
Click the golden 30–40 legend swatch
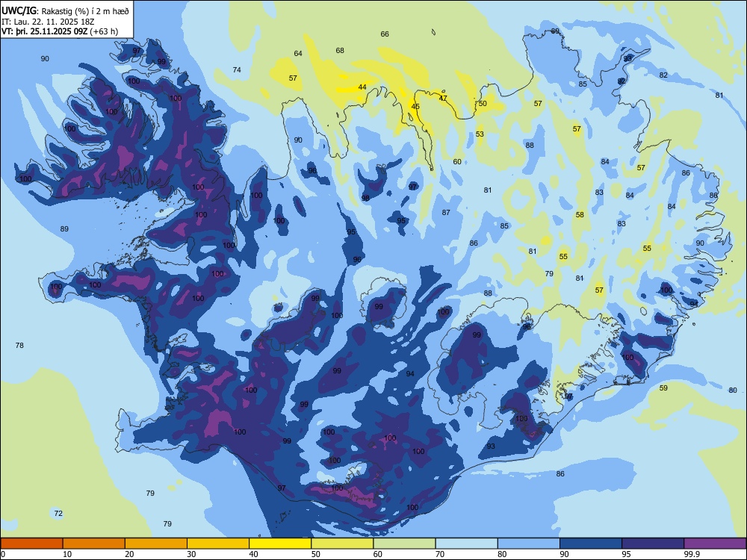(218, 544)
